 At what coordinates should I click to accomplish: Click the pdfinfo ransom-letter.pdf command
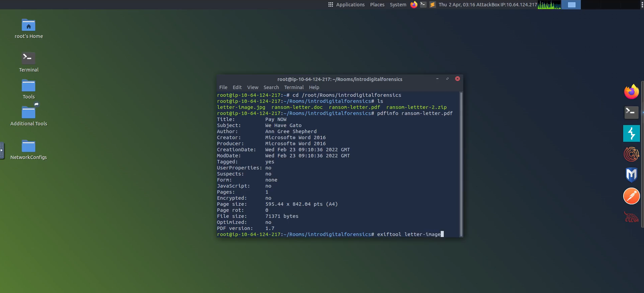415,113
